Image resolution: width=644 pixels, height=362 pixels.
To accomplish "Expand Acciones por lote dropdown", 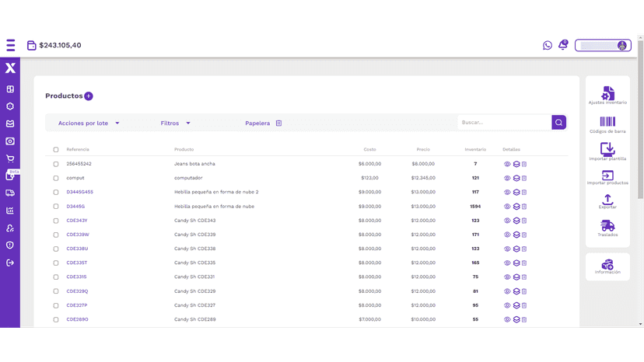I will (89, 124).
